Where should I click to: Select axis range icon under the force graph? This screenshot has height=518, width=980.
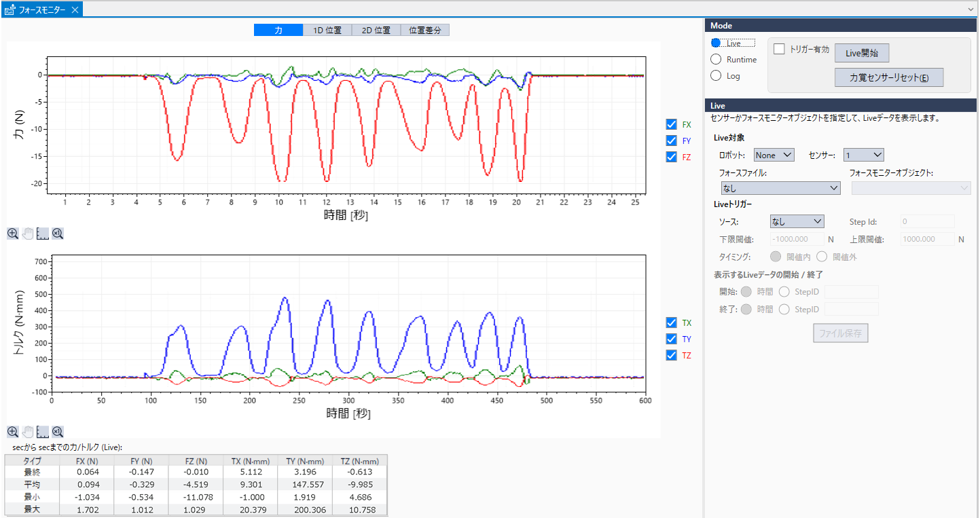[43, 234]
